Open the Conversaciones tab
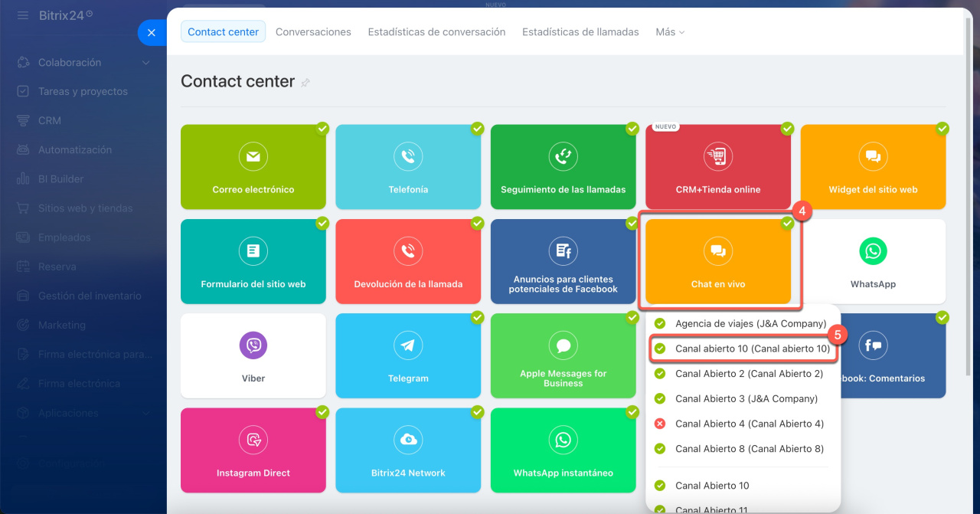The height and width of the screenshot is (514, 980). pyautogui.click(x=313, y=32)
